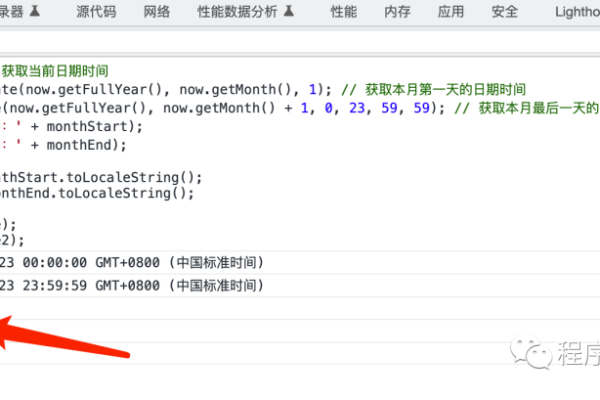Switch to the 内存 (Memory) tab
The height and width of the screenshot is (400, 600).
click(x=397, y=12)
